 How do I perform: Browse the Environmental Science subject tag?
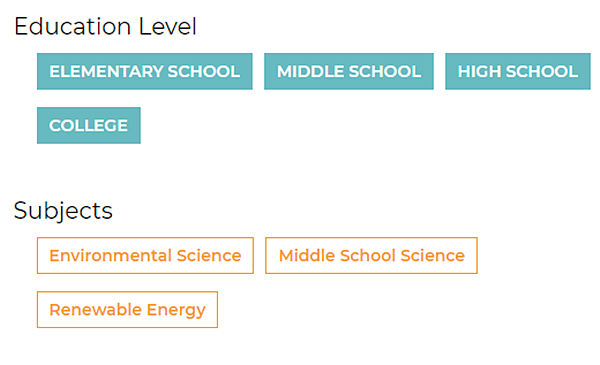(x=145, y=256)
